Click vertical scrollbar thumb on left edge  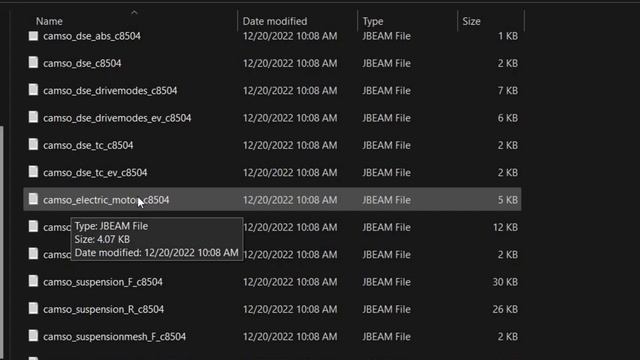click(2, 241)
